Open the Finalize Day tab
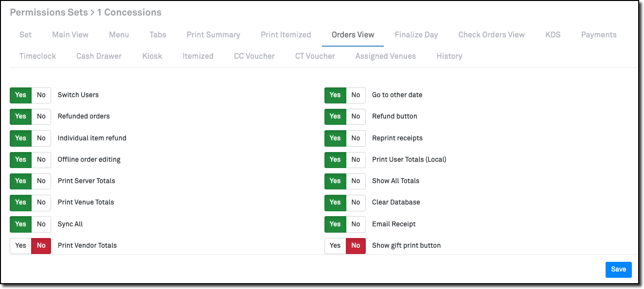Screen dimensions: 644x289 [x=416, y=34]
